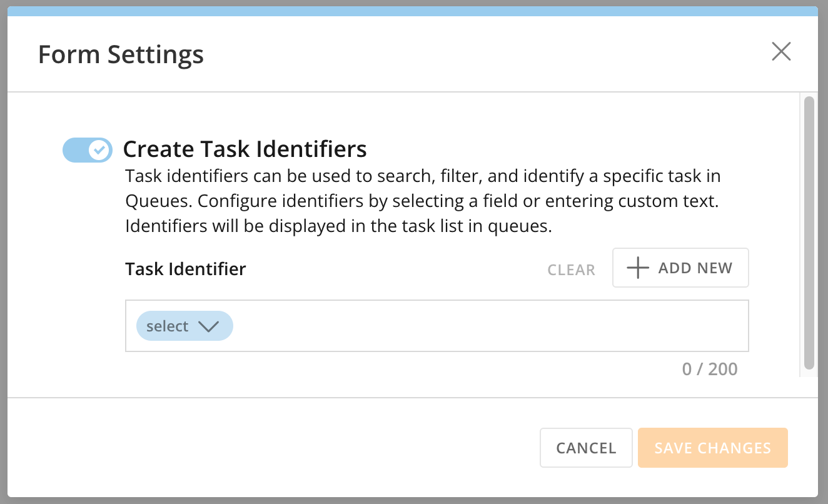Click inside the empty Task Identifier field
Image resolution: width=828 pixels, height=504 pixels.
488,326
